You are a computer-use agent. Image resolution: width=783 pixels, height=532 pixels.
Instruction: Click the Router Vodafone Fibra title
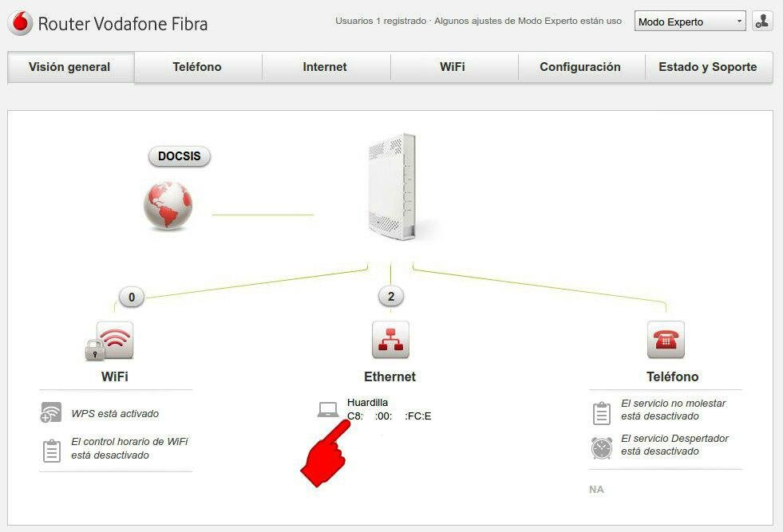point(123,24)
